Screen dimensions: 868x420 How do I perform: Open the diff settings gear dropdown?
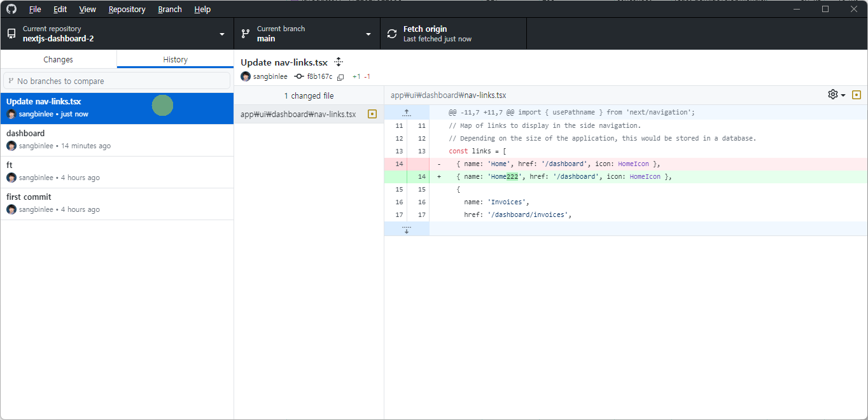tap(837, 95)
